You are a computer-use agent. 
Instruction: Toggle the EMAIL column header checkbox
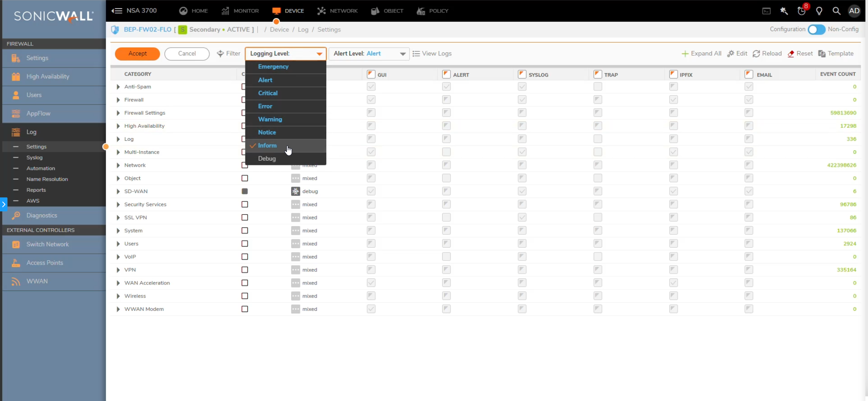749,74
